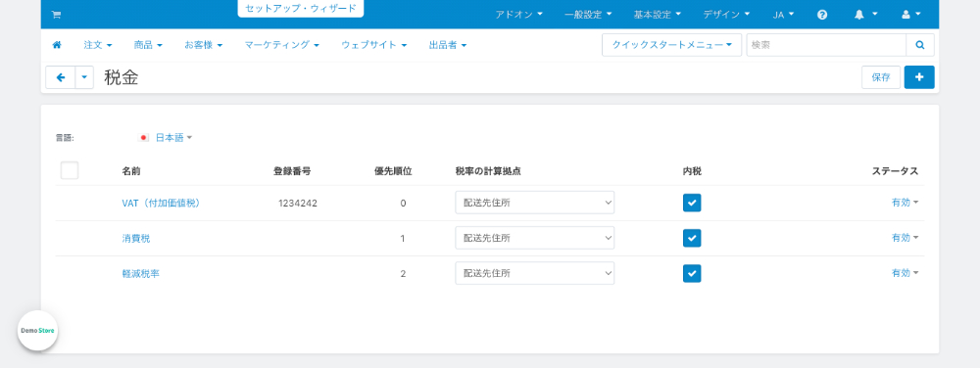Open the 税率の計算拠点 dropdown for VAT row
The image size is (980, 368).
tap(534, 203)
